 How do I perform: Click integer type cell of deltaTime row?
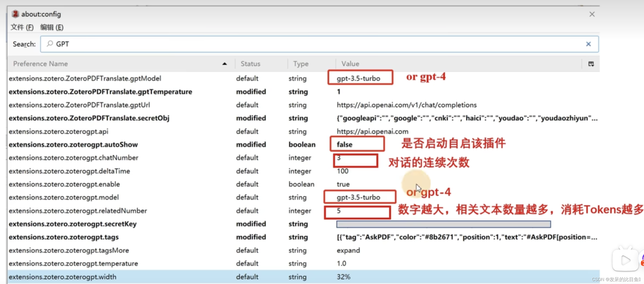coord(300,171)
